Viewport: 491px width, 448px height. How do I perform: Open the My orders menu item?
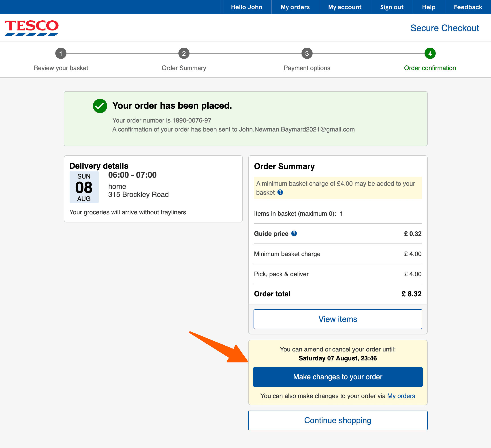pyautogui.click(x=295, y=7)
